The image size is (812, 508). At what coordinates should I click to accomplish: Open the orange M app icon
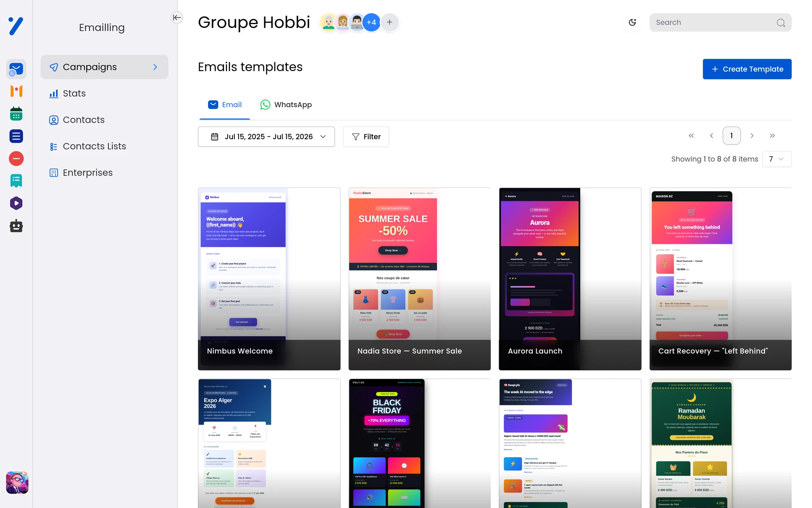(x=16, y=91)
